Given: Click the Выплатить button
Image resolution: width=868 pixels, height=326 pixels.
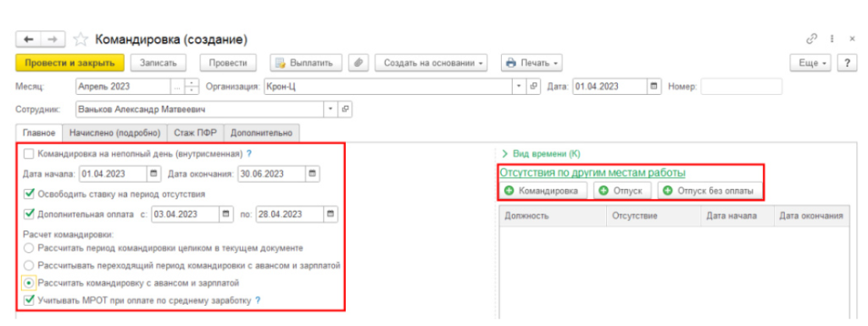Looking at the screenshot, I should (x=306, y=63).
